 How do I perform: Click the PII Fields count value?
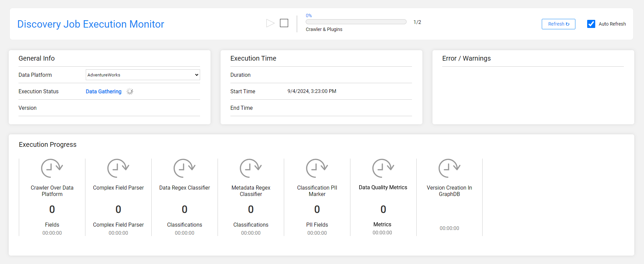pos(317,209)
